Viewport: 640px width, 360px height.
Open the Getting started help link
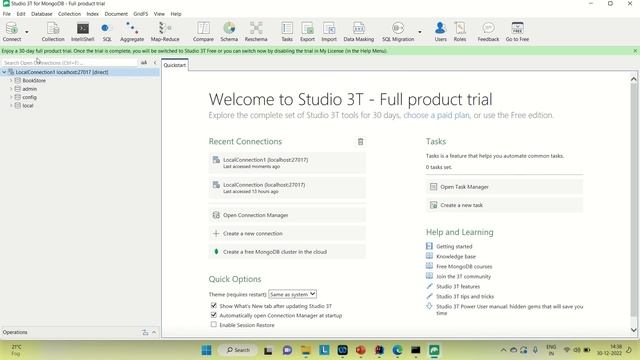[x=454, y=247]
